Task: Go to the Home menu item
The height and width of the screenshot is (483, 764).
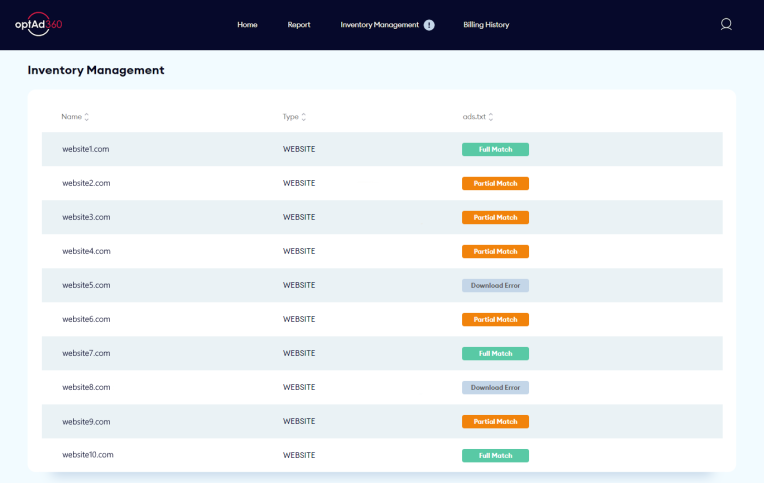Action: [x=247, y=25]
